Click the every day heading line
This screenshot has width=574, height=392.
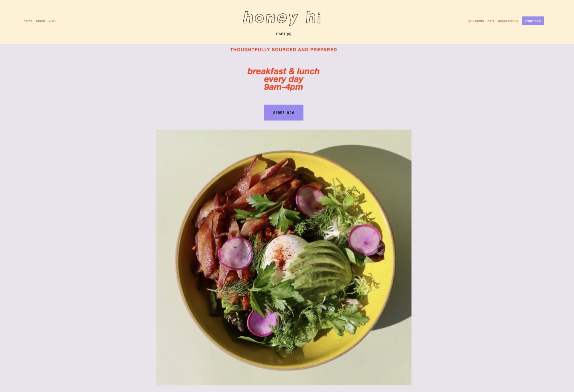pyautogui.click(x=283, y=79)
